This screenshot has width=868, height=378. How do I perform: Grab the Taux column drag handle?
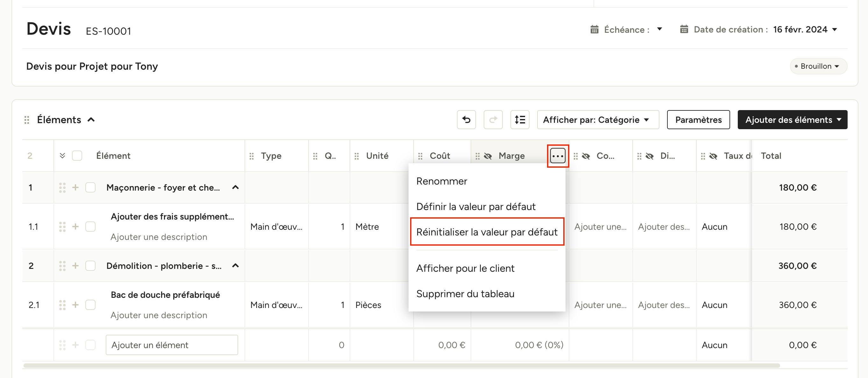tap(703, 156)
